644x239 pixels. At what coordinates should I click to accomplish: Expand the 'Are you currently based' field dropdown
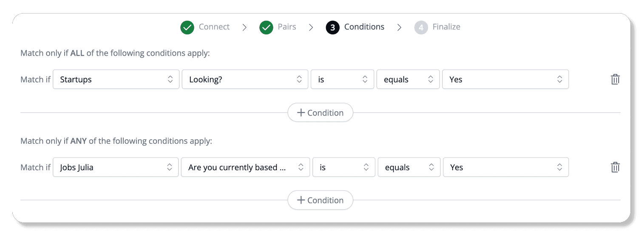click(x=245, y=167)
